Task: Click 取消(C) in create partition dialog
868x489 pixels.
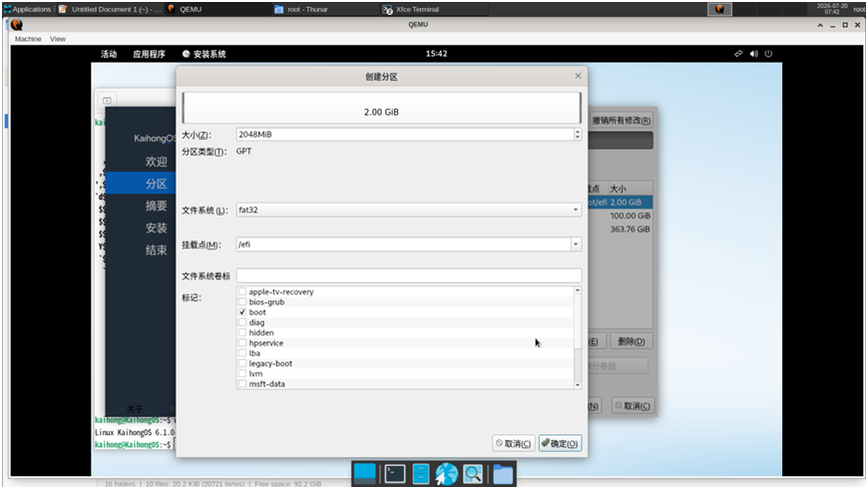Action: 513,443
